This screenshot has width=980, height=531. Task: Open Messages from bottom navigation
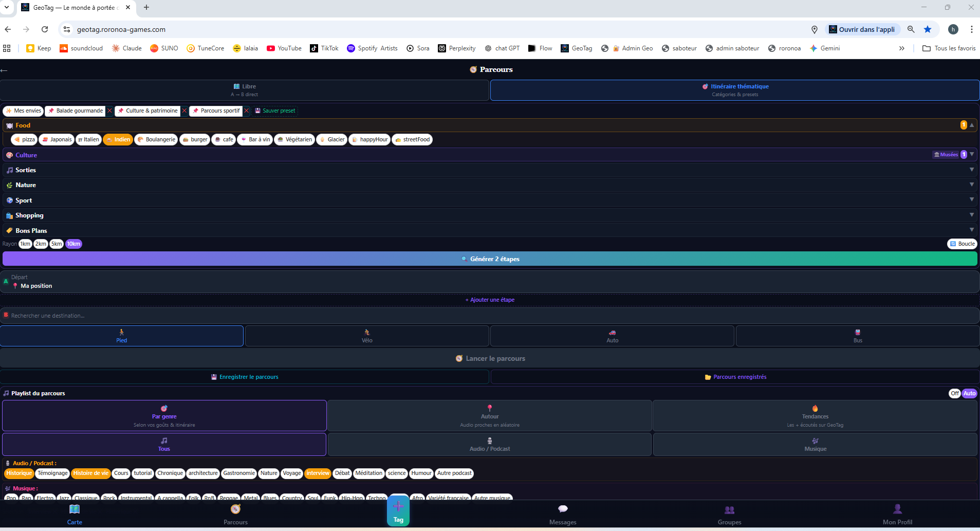(x=563, y=509)
